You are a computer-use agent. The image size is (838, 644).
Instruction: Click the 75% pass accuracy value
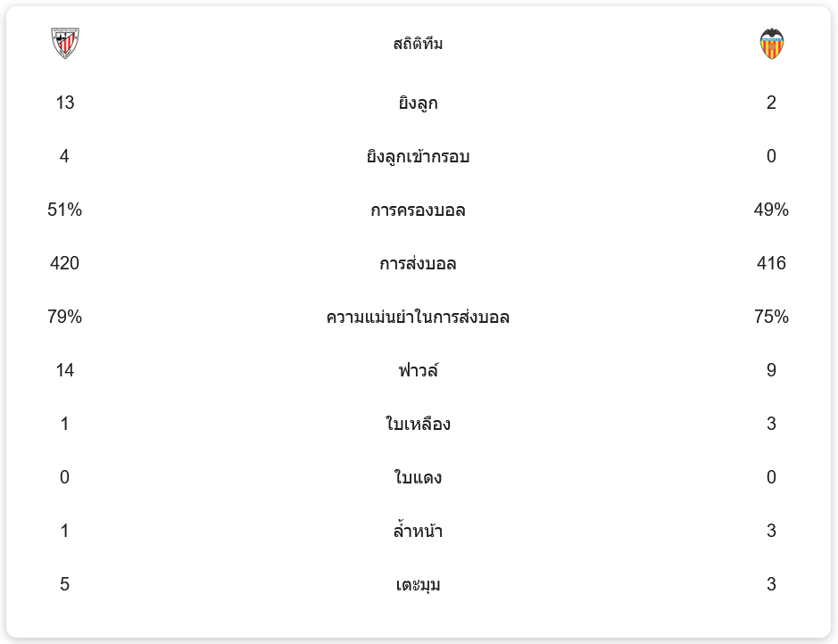point(771,317)
